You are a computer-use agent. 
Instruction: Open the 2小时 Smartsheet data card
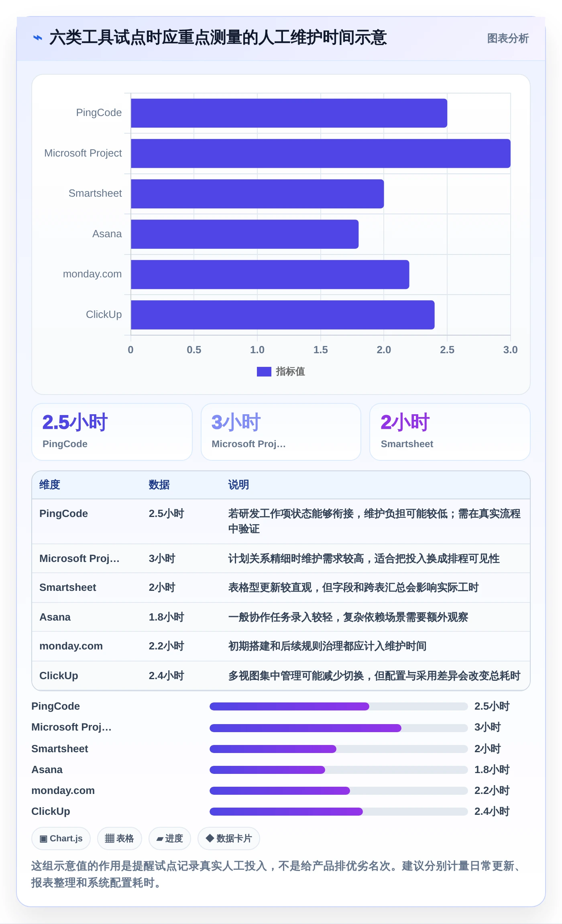click(450, 432)
